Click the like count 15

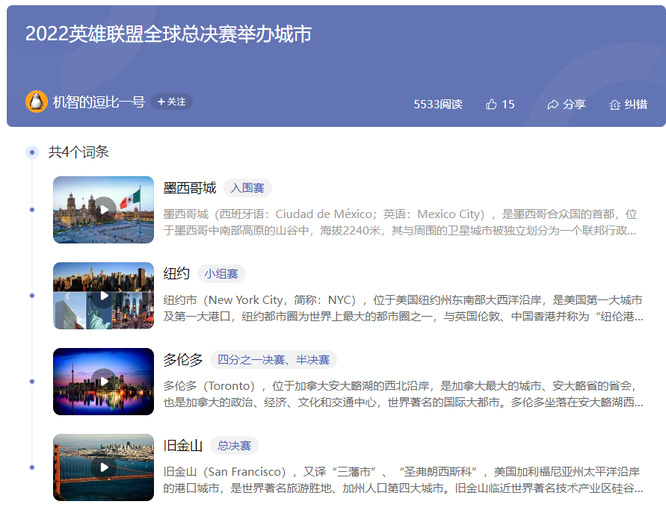[x=508, y=104]
